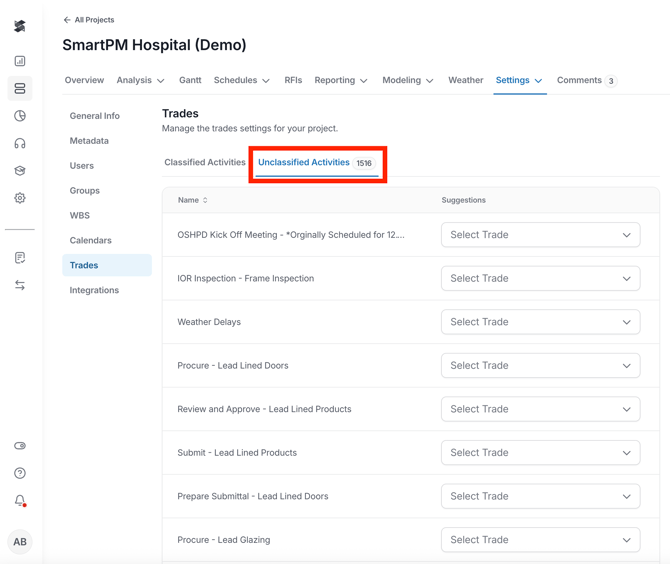Screen dimensions: 670x564
Task: Expand the Reporting menu
Action: (341, 80)
